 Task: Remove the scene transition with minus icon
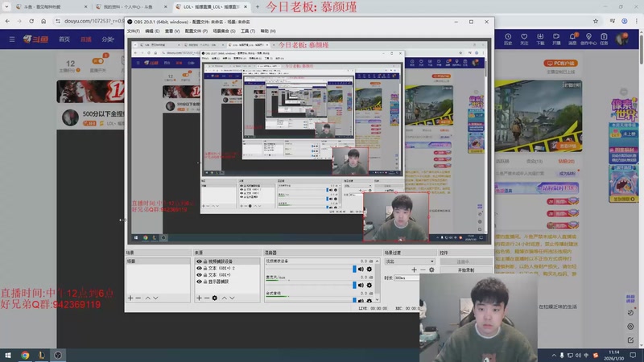click(x=423, y=269)
